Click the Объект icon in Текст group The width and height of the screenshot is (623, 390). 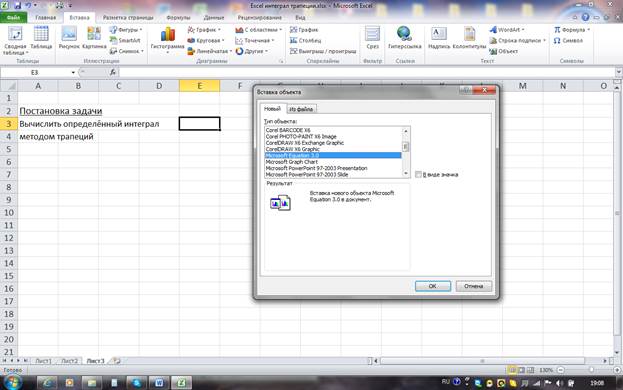(503, 51)
